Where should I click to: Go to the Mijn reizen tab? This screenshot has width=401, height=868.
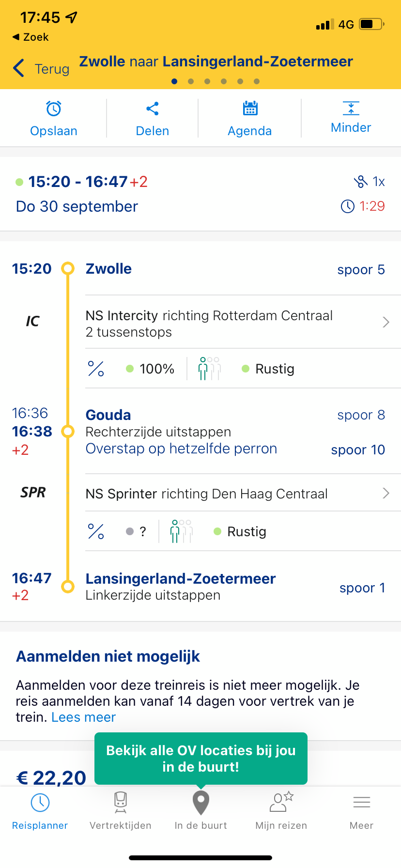tap(281, 812)
